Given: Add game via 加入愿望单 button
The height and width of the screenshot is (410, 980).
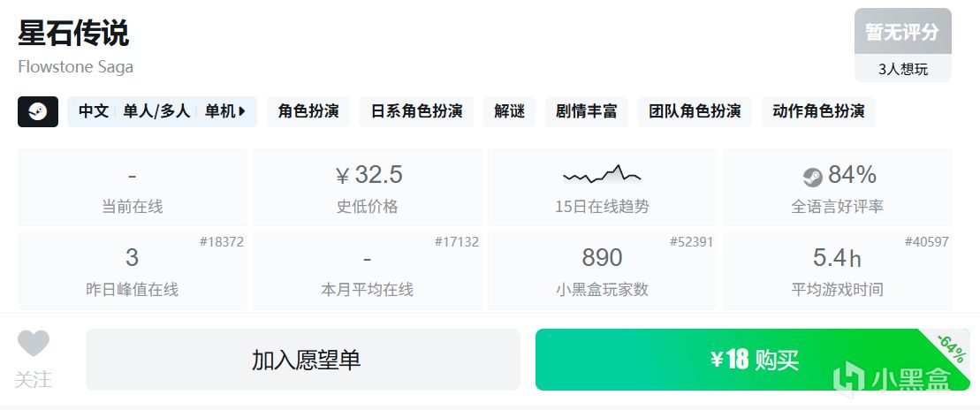Looking at the screenshot, I should [x=303, y=360].
